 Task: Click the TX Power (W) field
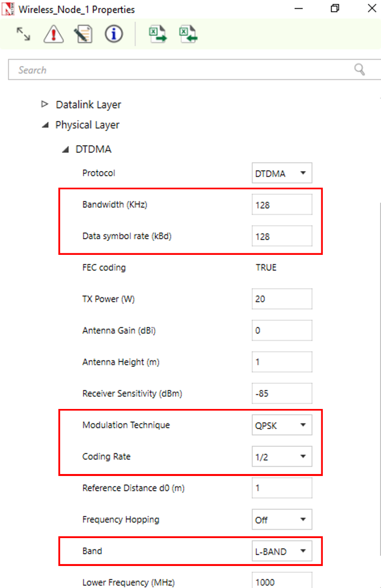(x=281, y=299)
